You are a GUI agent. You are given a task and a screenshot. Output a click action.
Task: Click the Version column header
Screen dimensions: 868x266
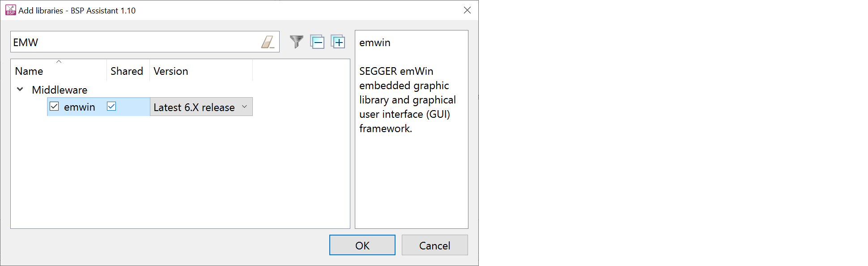tap(170, 71)
